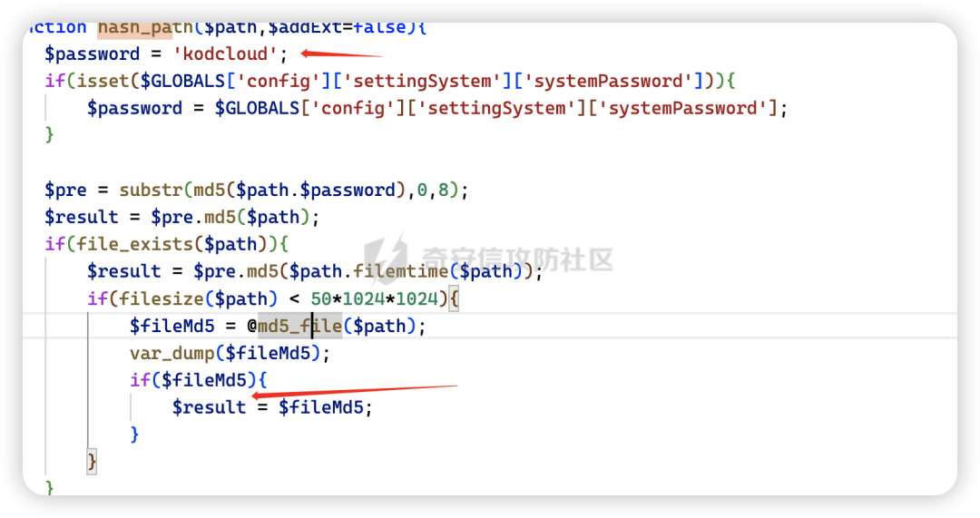Click $result in '$result = $fileMd5;' line
Screen dimensions: 980x518
point(210,407)
